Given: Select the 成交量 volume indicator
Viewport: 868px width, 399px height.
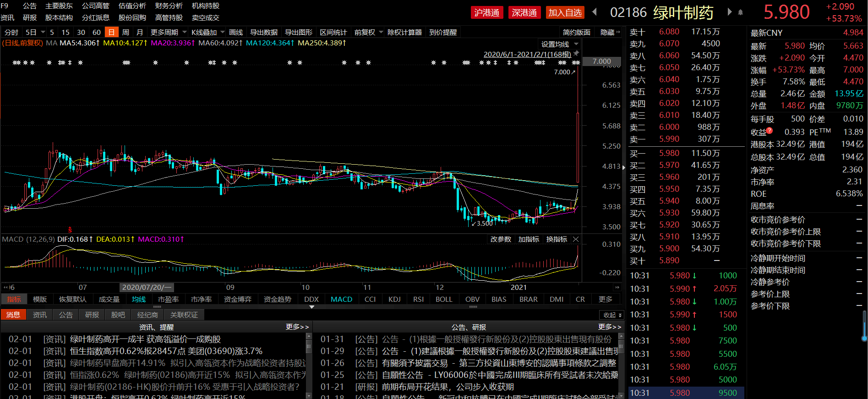Looking at the screenshot, I should click(109, 299).
